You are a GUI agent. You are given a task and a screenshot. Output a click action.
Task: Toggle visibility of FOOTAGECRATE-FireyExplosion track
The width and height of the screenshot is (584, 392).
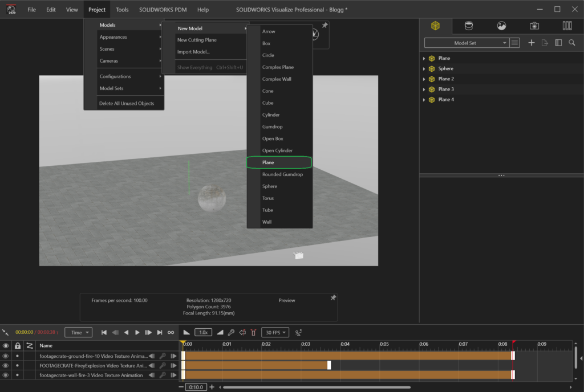pyautogui.click(x=6, y=366)
